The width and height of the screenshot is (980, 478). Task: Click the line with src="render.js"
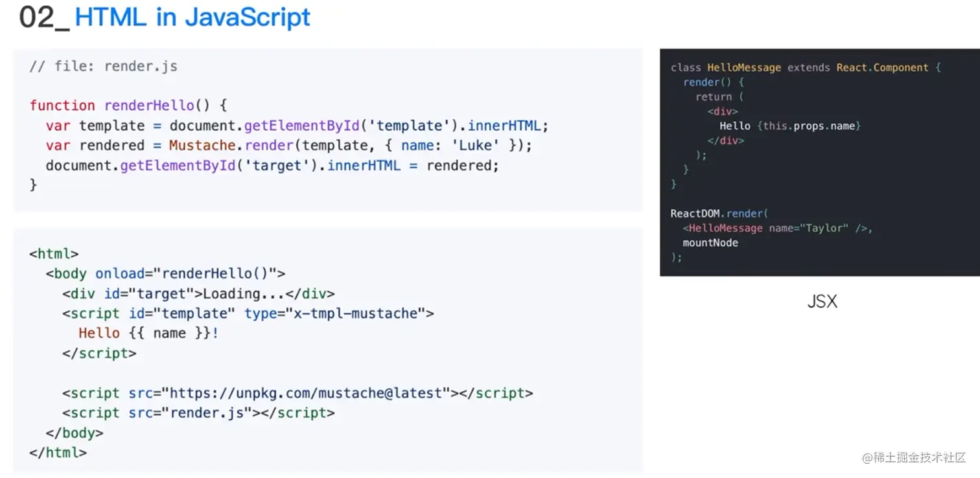point(198,413)
